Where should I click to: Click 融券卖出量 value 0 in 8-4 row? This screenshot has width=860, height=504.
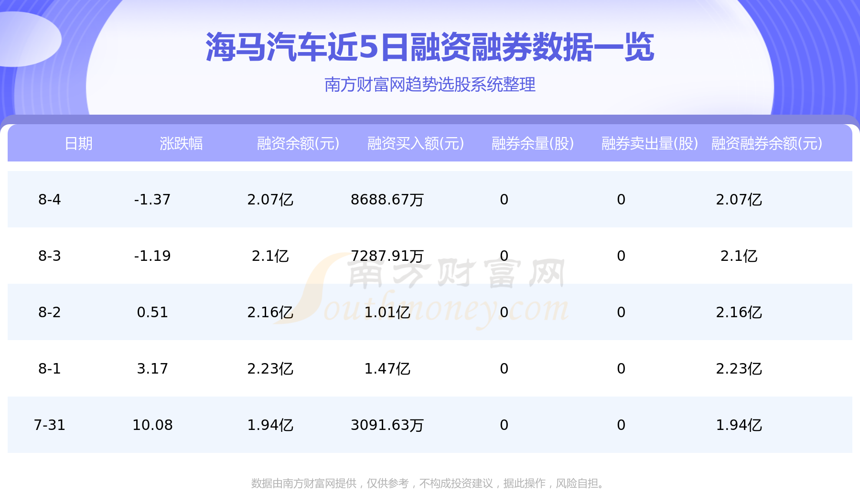pyautogui.click(x=621, y=199)
